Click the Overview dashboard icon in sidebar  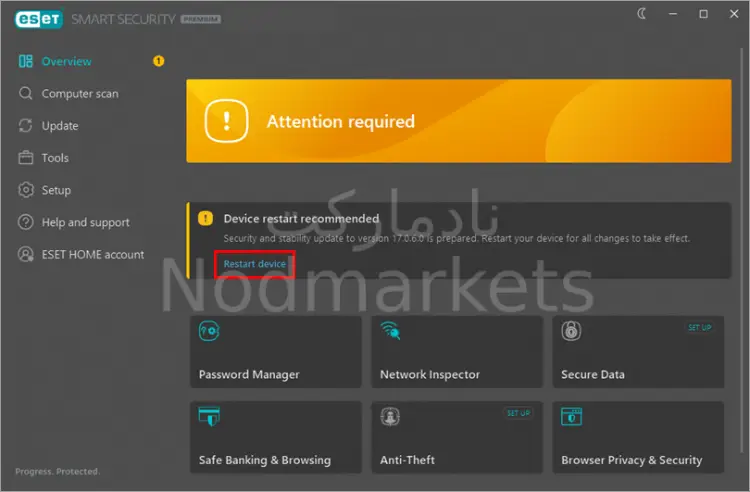point(25,61)
